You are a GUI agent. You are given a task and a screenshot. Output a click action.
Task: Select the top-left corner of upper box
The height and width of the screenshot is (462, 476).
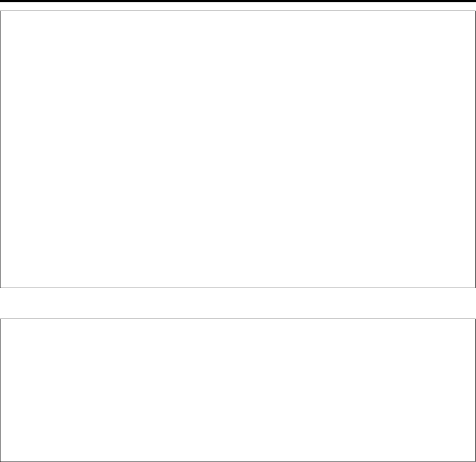0,11
